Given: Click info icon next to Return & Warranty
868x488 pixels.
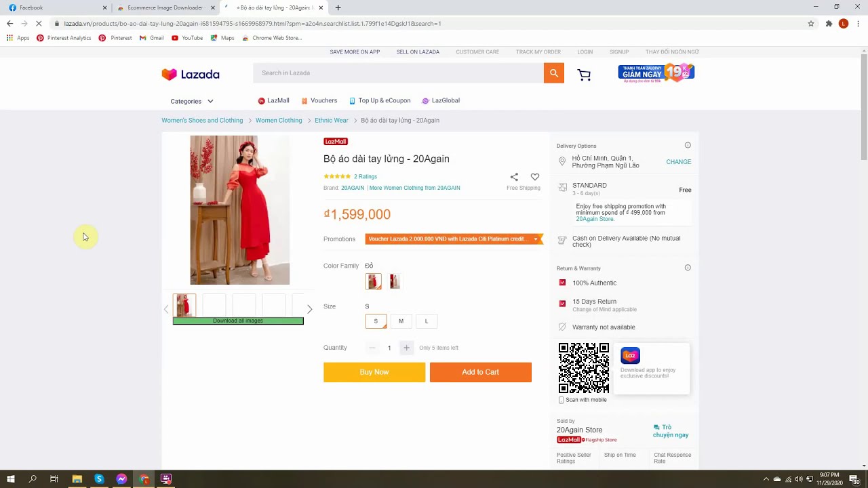Looking at the screenshot, I should pos(688,268).
